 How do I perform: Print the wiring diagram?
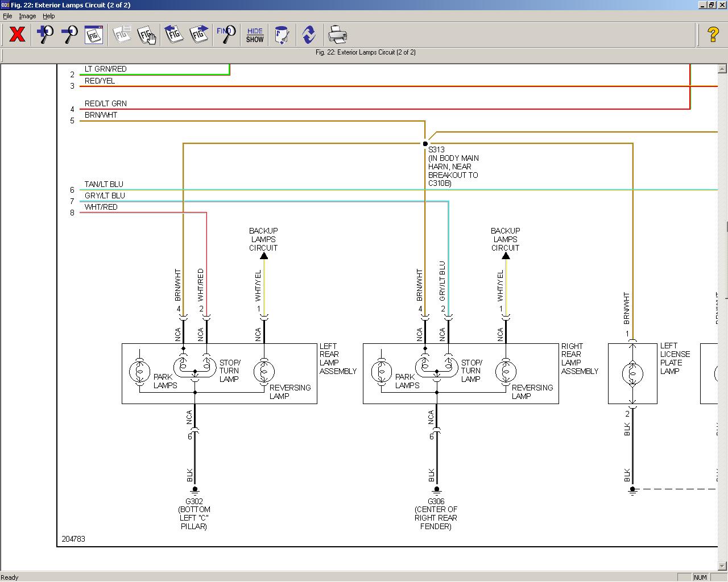337,35
